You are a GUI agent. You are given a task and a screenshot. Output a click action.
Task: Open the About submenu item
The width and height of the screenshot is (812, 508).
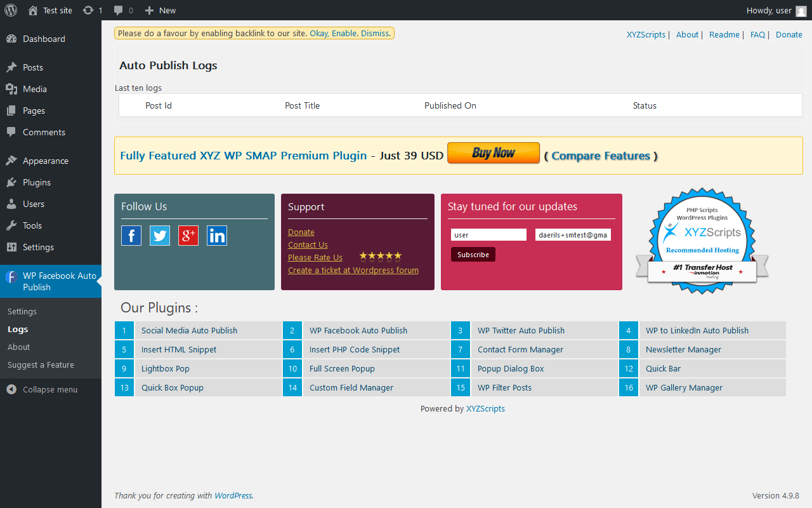19,347
